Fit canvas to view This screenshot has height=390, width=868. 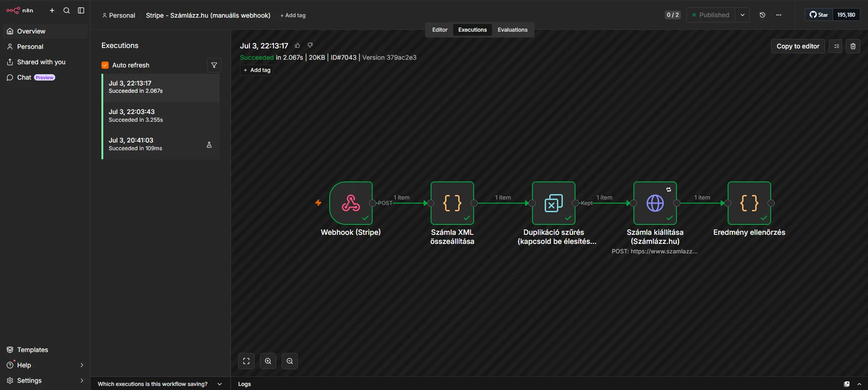click(246, 361)
